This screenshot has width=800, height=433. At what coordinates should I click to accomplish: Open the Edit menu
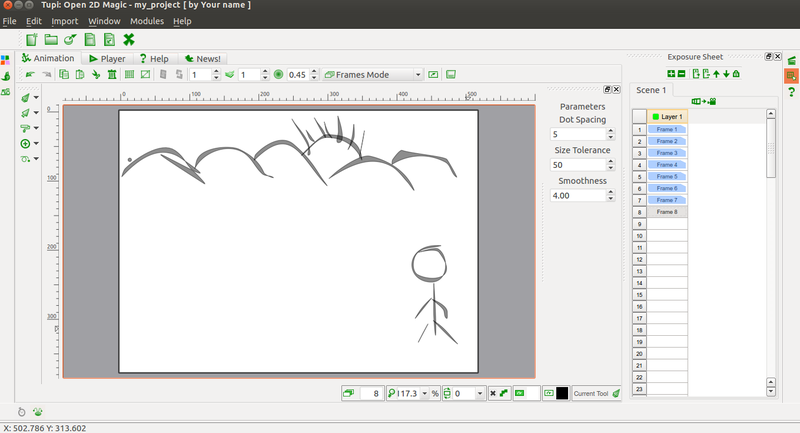(x=34, y=21)
